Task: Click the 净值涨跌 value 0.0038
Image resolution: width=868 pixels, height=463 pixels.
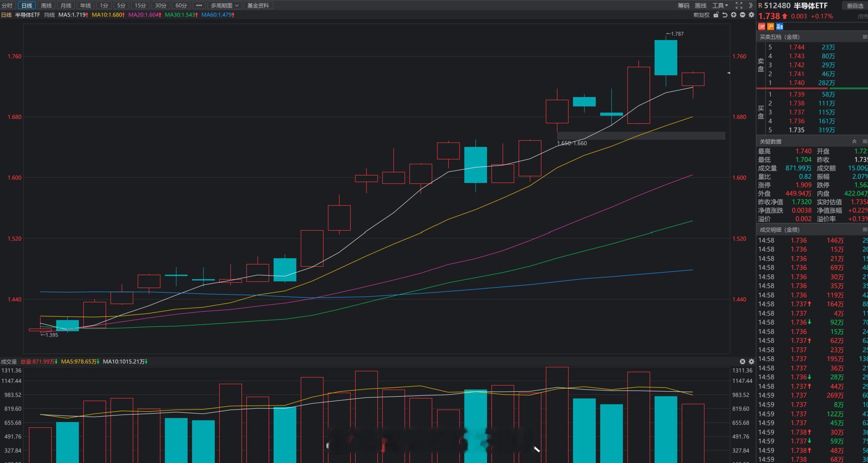Action: click(x=802, y=211)
